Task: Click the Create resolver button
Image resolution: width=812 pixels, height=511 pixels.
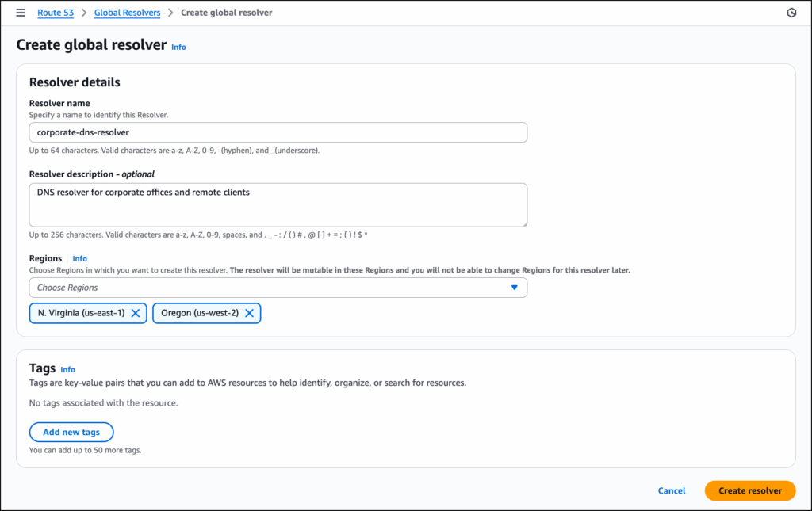Action: [749, 490]
